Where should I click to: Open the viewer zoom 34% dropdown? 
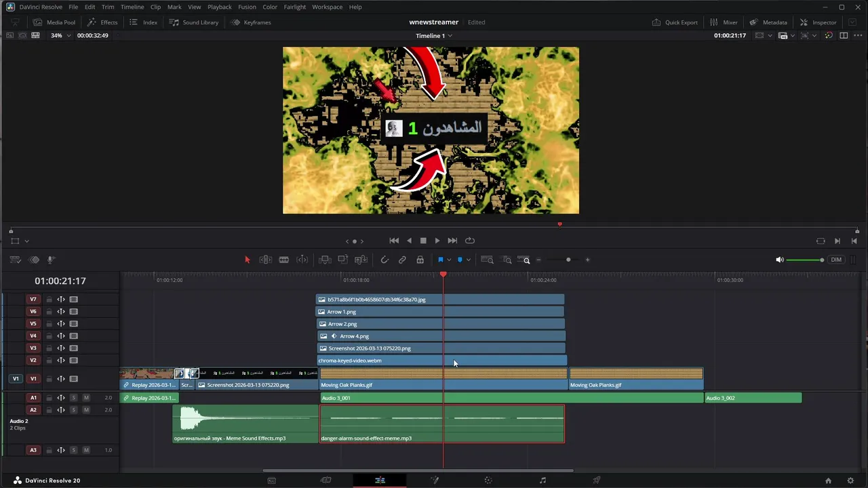60,35
